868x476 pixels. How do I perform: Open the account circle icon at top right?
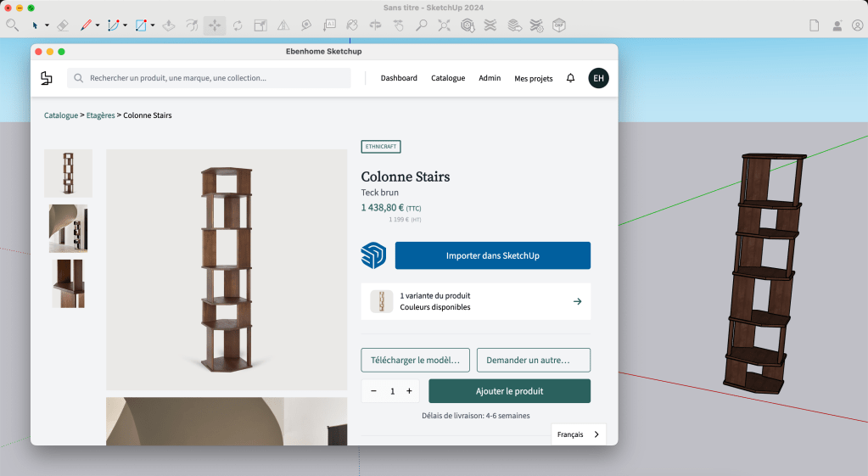[x=858, y=25]
